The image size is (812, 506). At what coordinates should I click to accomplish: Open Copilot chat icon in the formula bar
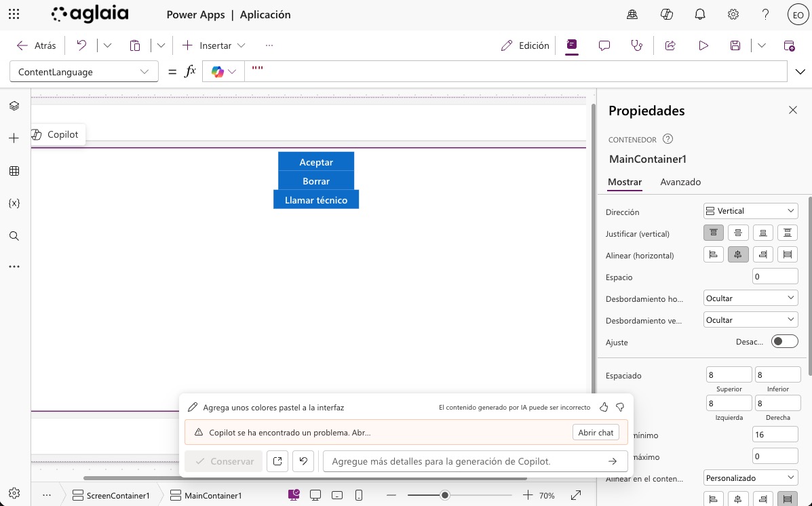pos(218,71)
